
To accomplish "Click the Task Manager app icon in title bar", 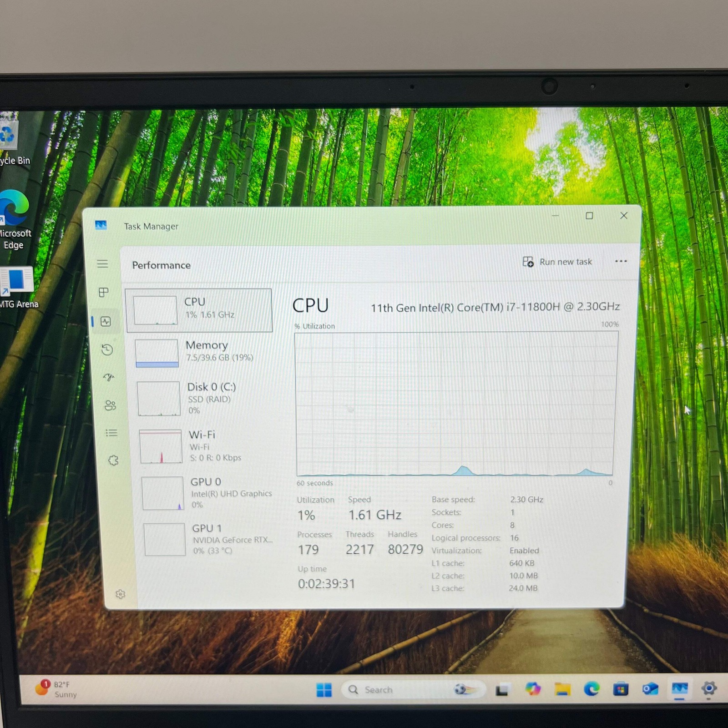I will [101, 225].
